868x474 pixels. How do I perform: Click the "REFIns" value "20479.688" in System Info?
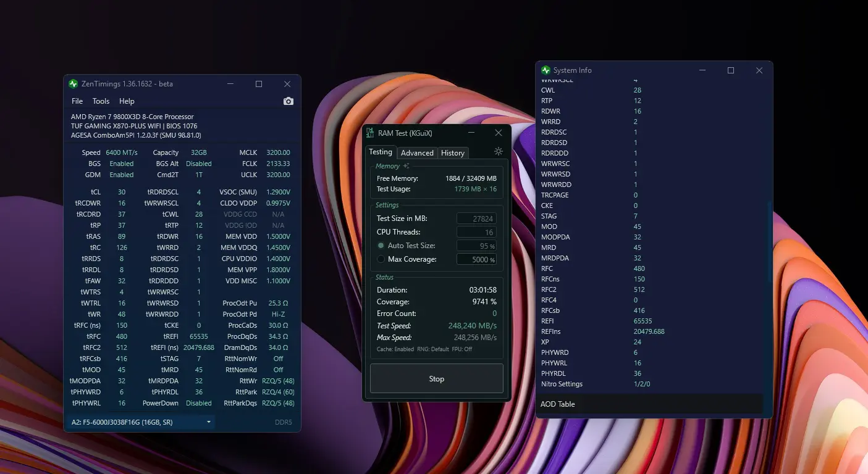[649, 331]
